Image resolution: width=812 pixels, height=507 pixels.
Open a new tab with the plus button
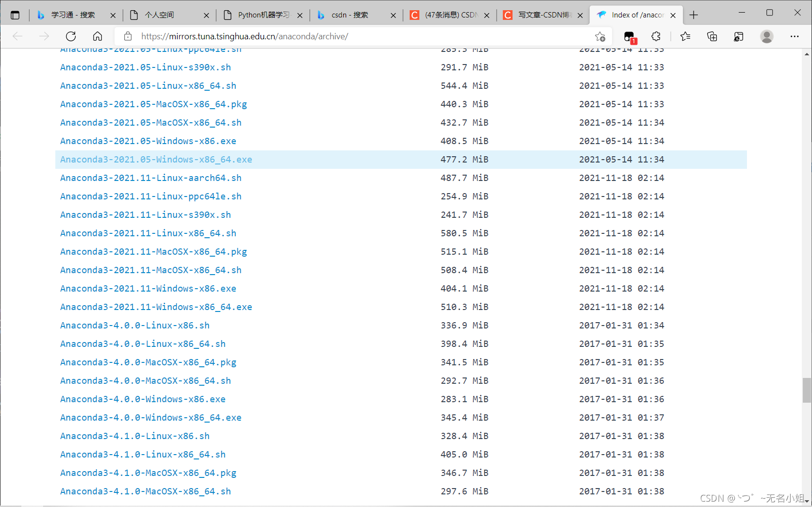click(694, 15)
